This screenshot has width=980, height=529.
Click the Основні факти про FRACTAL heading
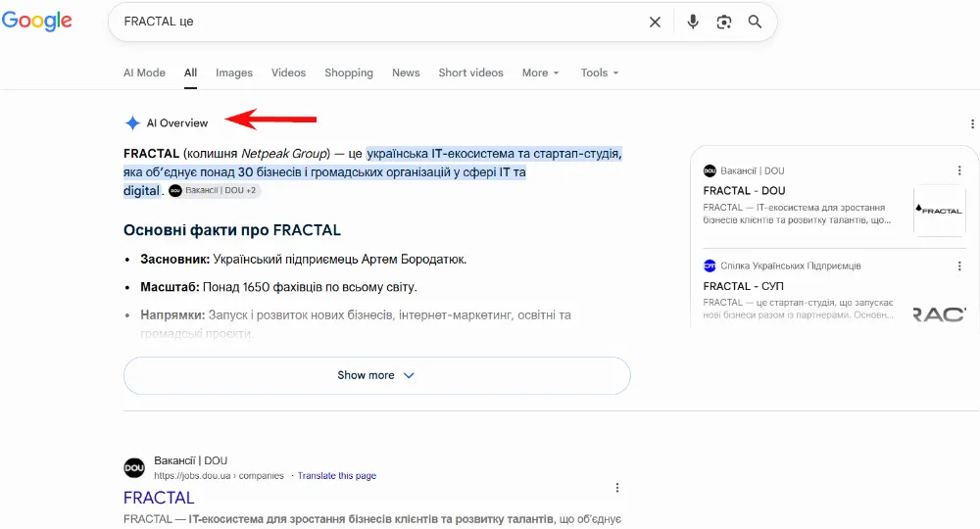coord(232,230)
